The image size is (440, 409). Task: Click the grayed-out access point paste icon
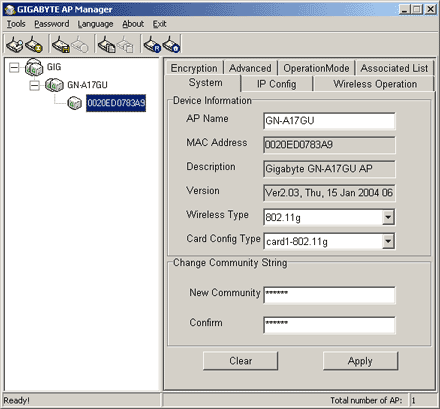tap(125, 44)
